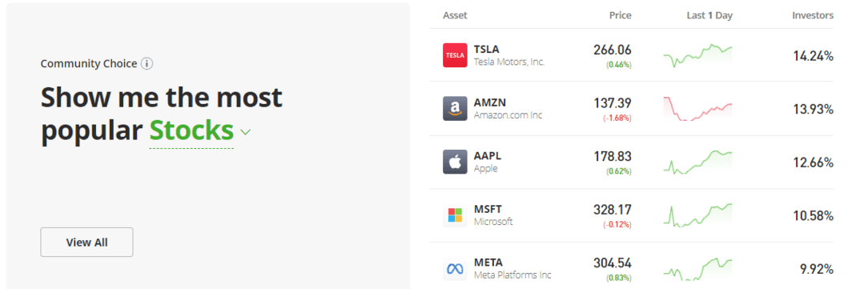Open the Meta Platforms logo icon
Viewport: 868px width, 289px height.
tap(455, 268)
